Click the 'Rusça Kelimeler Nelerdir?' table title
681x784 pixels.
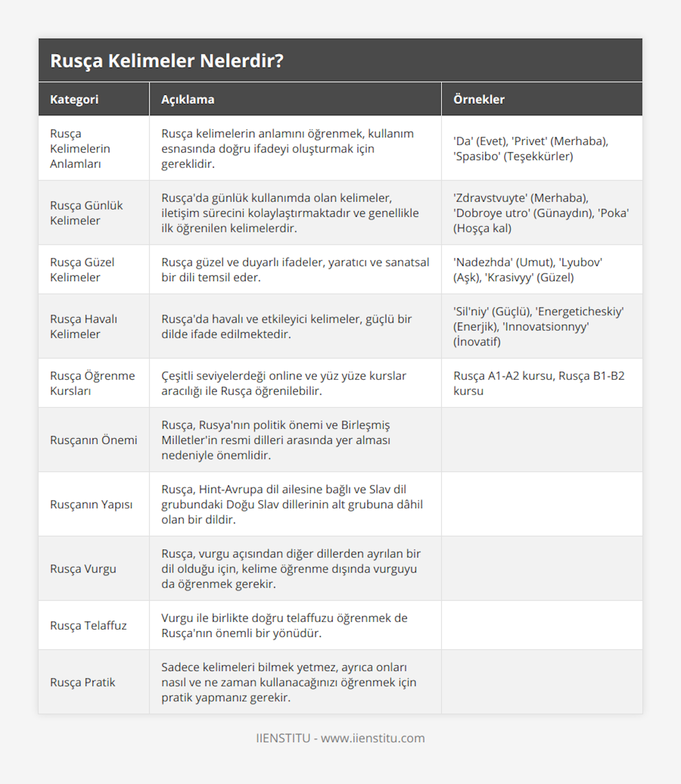click(x=167, y=61)
